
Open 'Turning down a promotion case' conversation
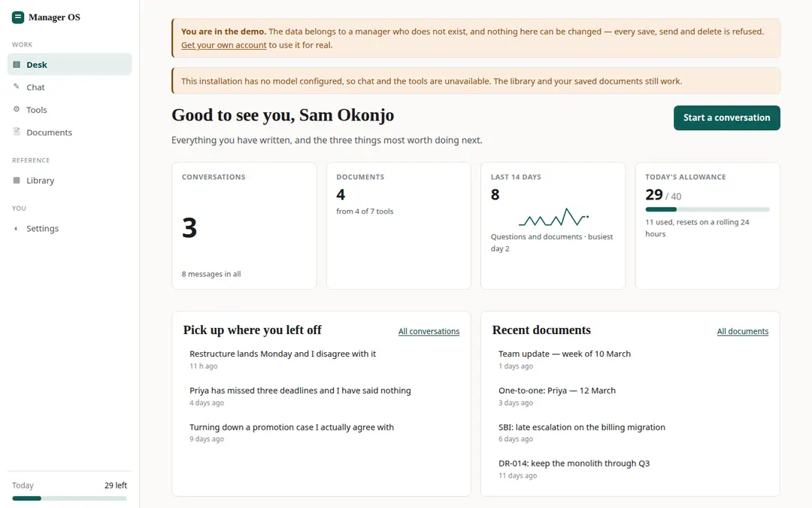pos(321,432)
